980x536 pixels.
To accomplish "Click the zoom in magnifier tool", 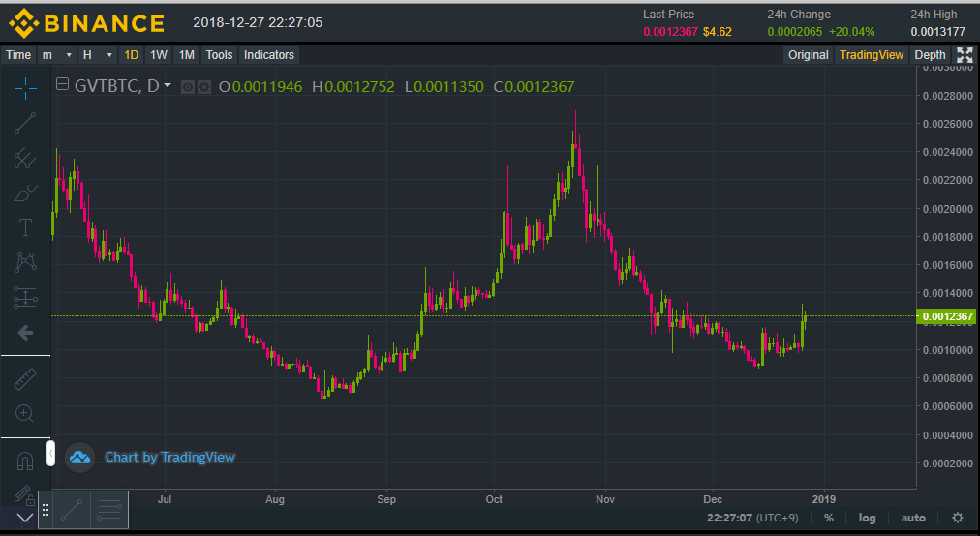I will tap(25, 414).
